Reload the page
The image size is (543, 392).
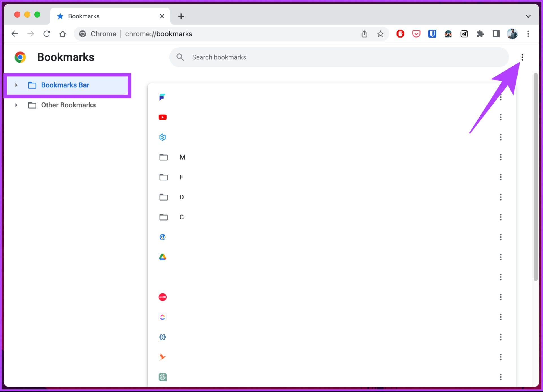click(x=47, y=34)
